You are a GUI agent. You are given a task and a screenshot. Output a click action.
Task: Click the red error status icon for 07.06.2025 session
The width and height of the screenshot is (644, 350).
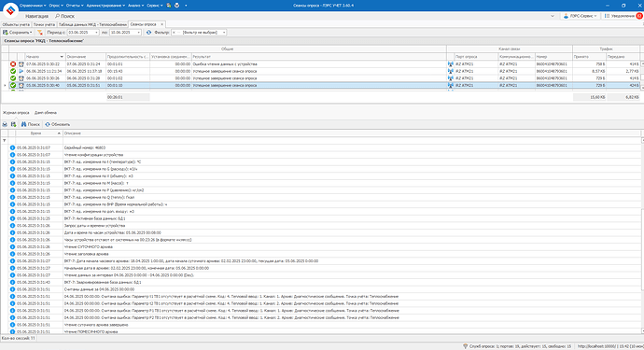13,64
